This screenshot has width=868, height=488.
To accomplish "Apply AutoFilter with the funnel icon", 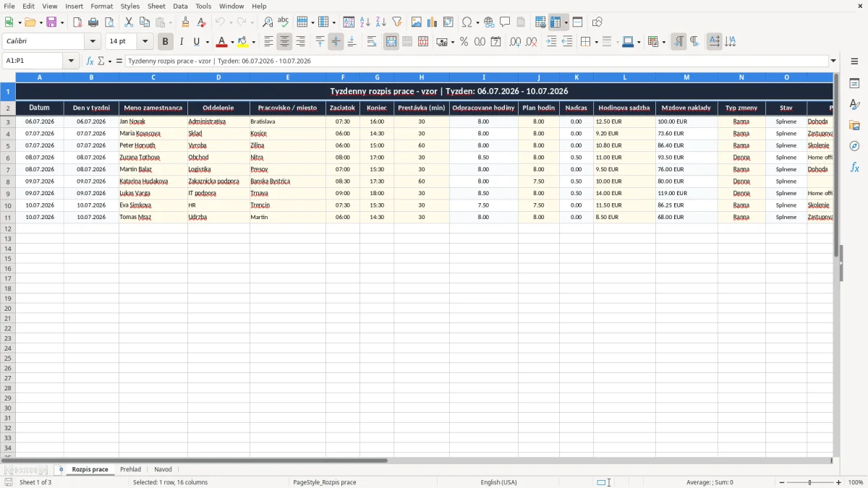I will pos(397,22).
